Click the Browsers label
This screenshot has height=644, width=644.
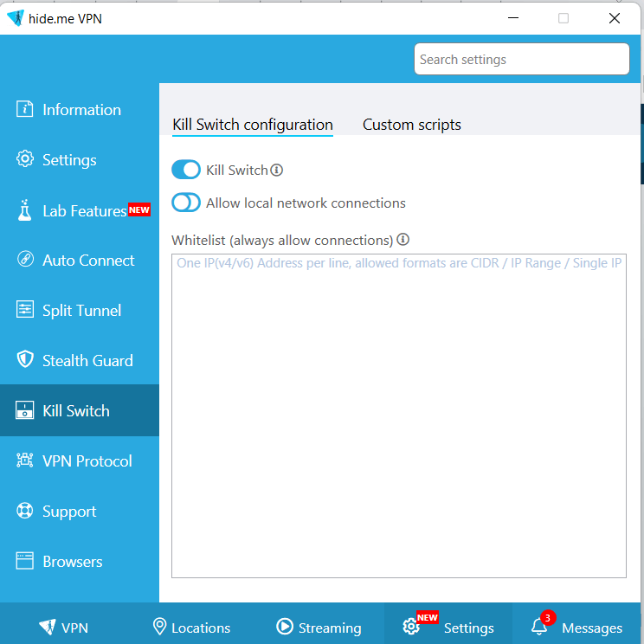tap(73, 562)
